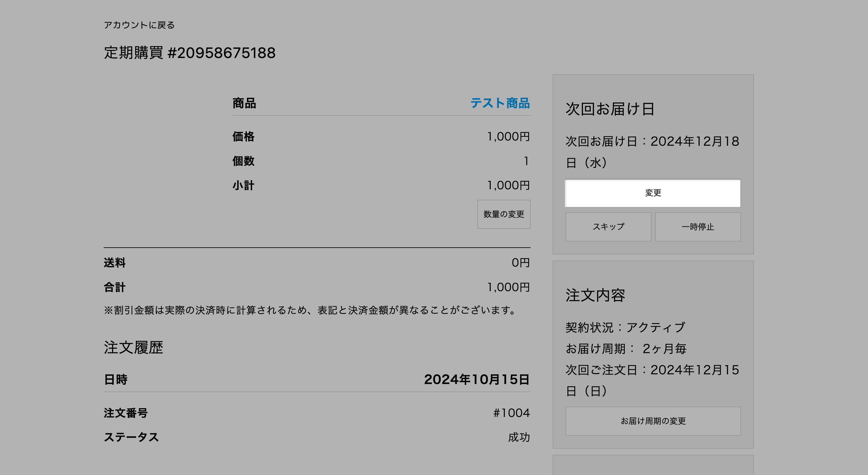Open the テスト商品 product link
The width and height of the screenshot is (868, 475).
pyautogui.click(x=500, y=103)
